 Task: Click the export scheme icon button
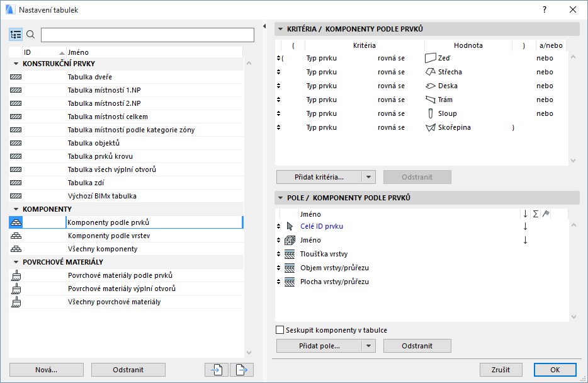(x=241, y=370)
